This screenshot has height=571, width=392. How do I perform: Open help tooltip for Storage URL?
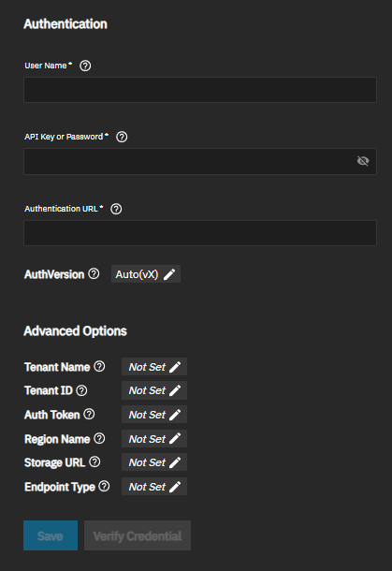click(x=94, y=462)
